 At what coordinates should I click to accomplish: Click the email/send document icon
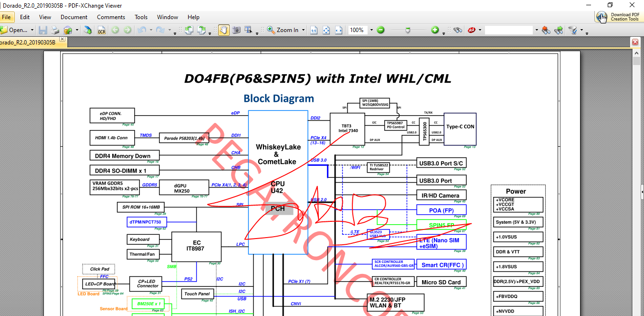click(67, 30)
